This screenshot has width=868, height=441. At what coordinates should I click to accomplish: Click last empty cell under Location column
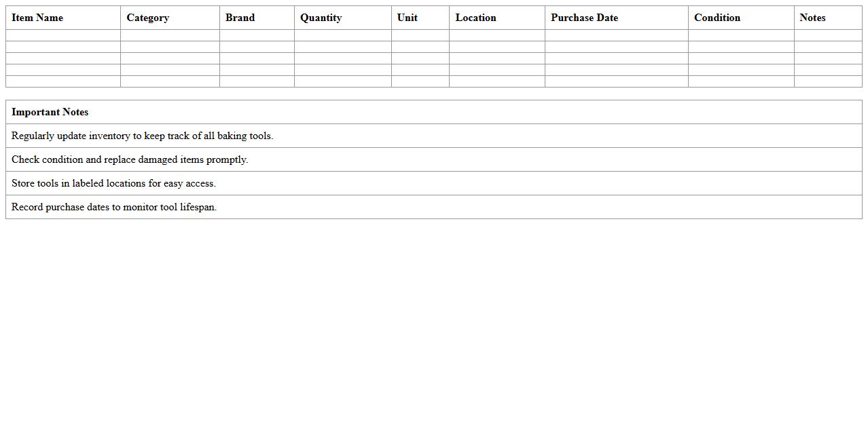click(x=496, y=81)
